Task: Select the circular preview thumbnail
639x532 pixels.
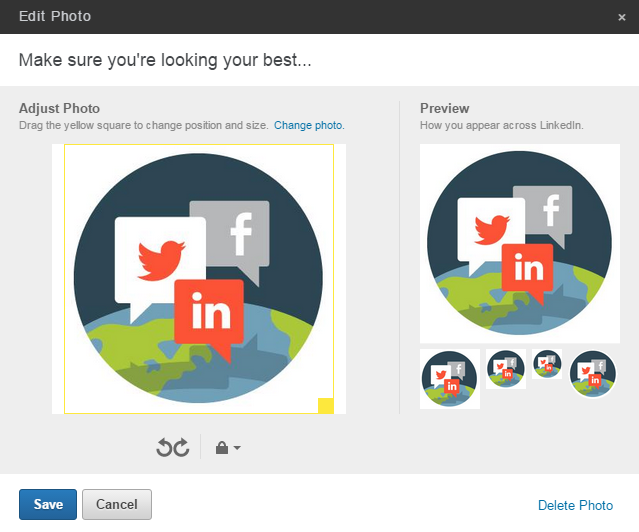Action: coord(593,373)
